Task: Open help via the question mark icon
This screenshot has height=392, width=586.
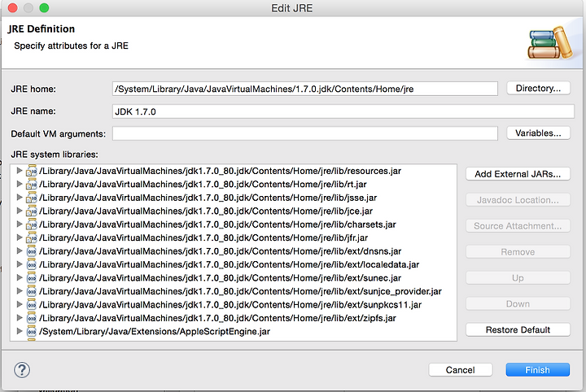Action: click(22, 370)
